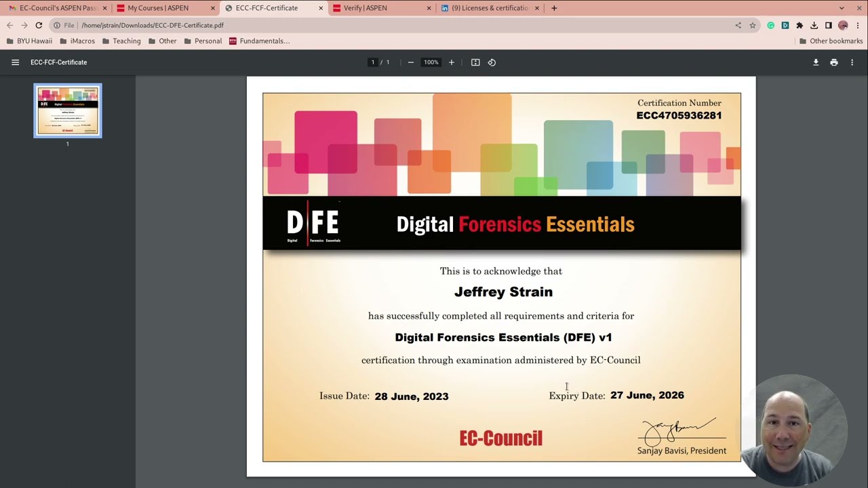Screen dimensions: 868x488
Task: Zoom in the PDF with plus button
Action: tap(452, 62)
